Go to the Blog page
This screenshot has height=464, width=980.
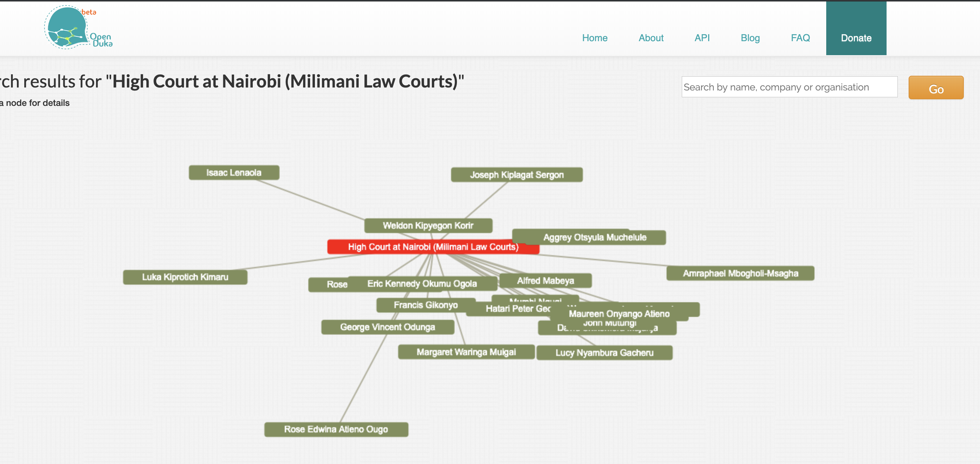pos(750,38)
